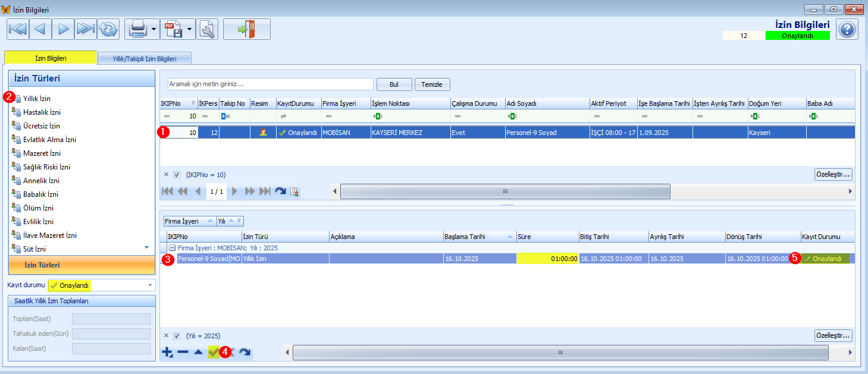Click the Temizle button
The image size is (868, 374).
click(x=432, y=84)
